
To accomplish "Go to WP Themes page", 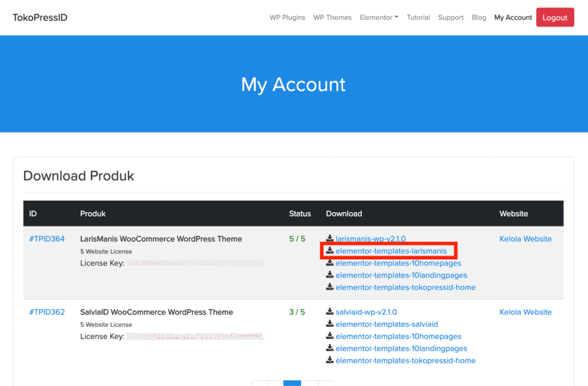I will click(332, 18).
